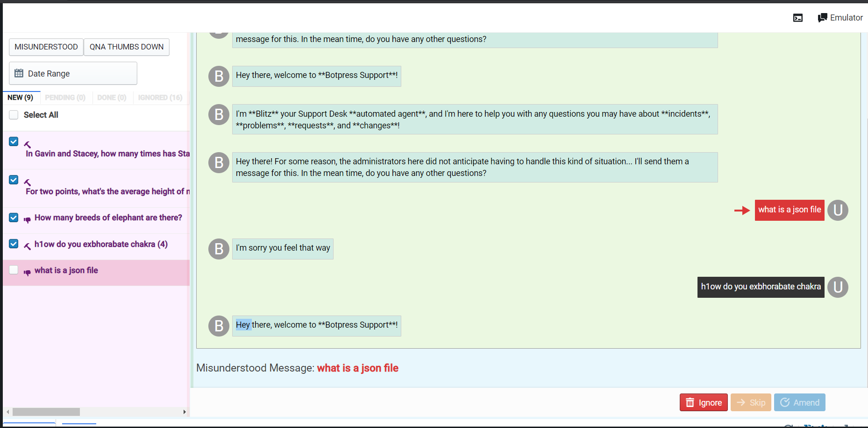The height and width of the screenshot is (428, 868).
Task: Switch to the IGNORED (16) tab
Action: pos(160,98)
